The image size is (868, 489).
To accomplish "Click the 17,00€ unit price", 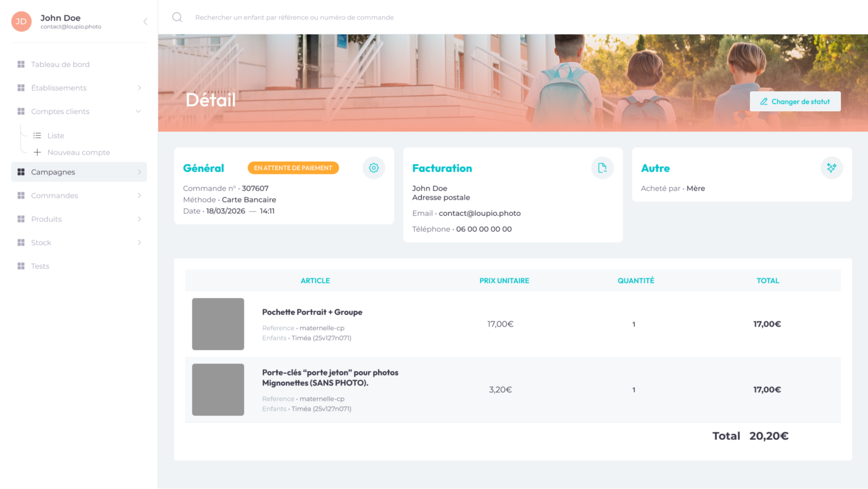I will click(x=500, y=324).
